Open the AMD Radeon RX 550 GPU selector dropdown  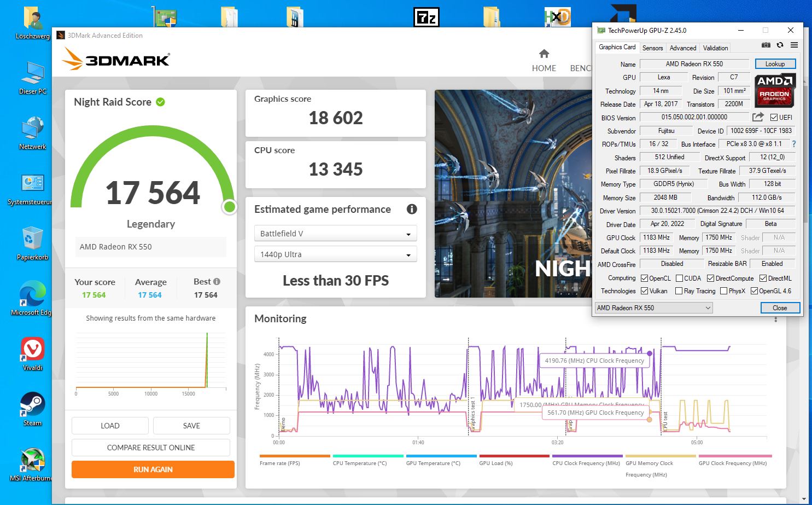[x=654, y=307]
